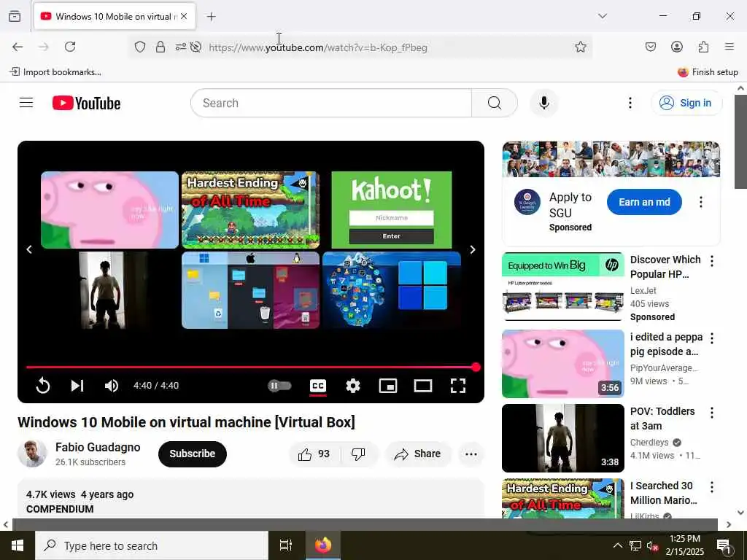Viewport: 747px width, 560px height.
Task: Click the browser forward arrow
Action: tap(44, 47)
